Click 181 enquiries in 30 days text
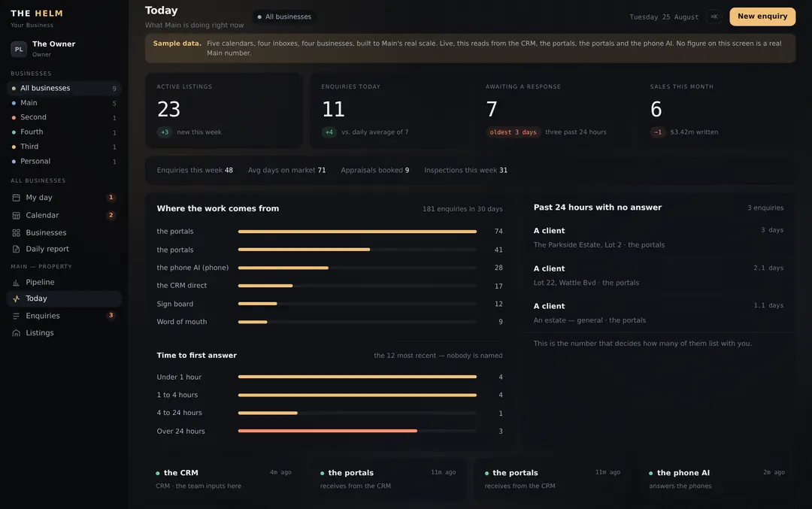Screen dimensions: 812x509 pyautogui.click(x=462, y=209)
